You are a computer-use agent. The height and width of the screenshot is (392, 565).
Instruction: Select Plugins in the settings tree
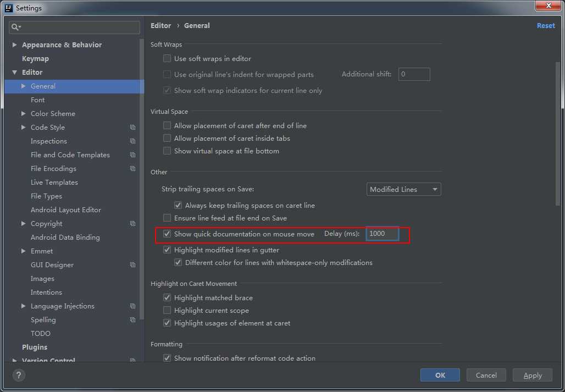click(35, 347)
